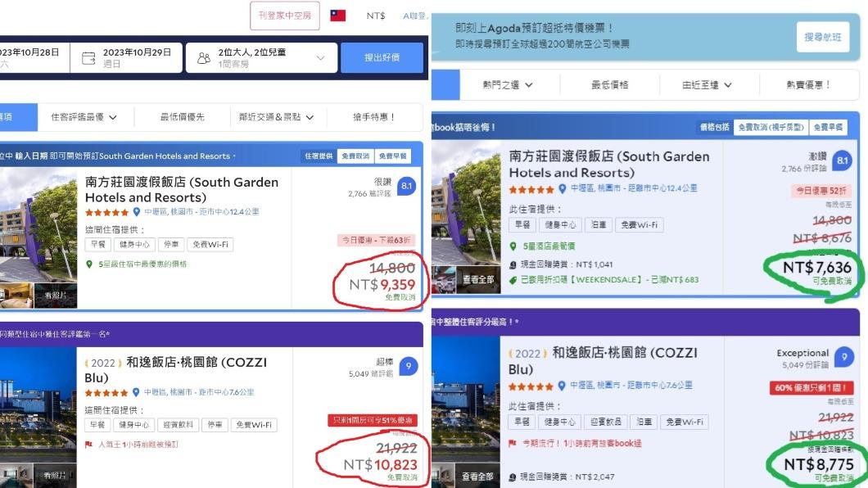Click 泊車 tag of 南方莊園 in right screenshot
This screenshot has width=868, height=488.
pos(598,224)
